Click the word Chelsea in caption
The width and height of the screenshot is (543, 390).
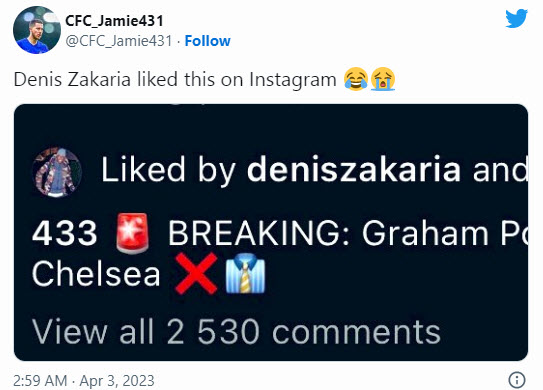tap(96, 274)
